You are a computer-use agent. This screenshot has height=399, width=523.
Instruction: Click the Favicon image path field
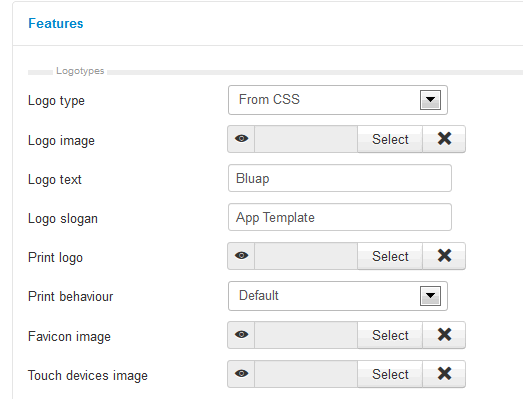tap(306, 335)
